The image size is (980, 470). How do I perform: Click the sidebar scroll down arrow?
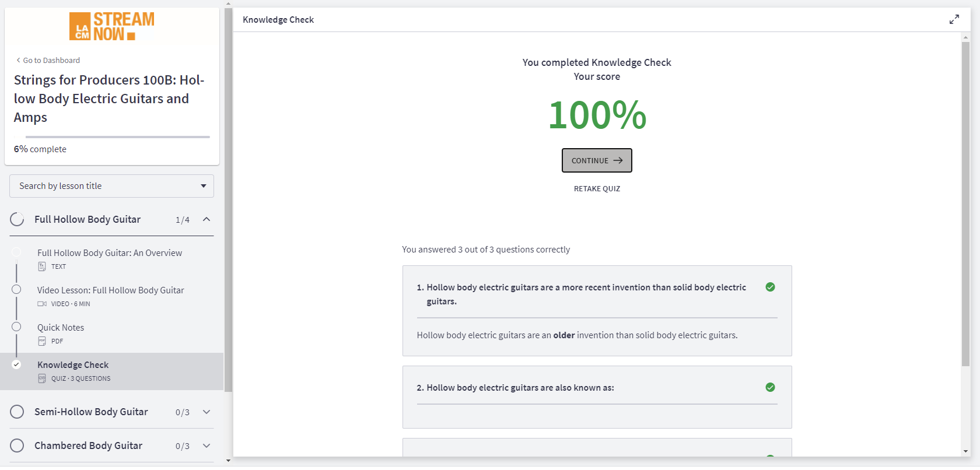[228, 460]
